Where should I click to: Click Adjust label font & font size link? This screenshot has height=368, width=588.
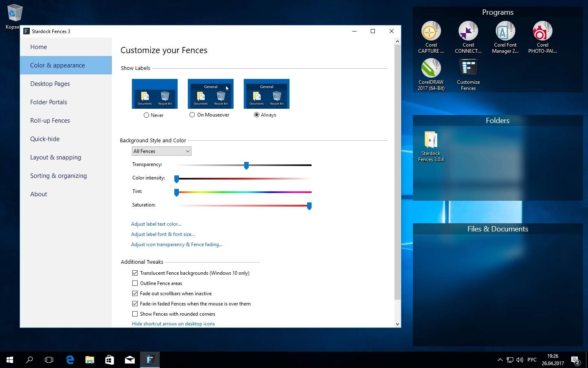point(163,234)
